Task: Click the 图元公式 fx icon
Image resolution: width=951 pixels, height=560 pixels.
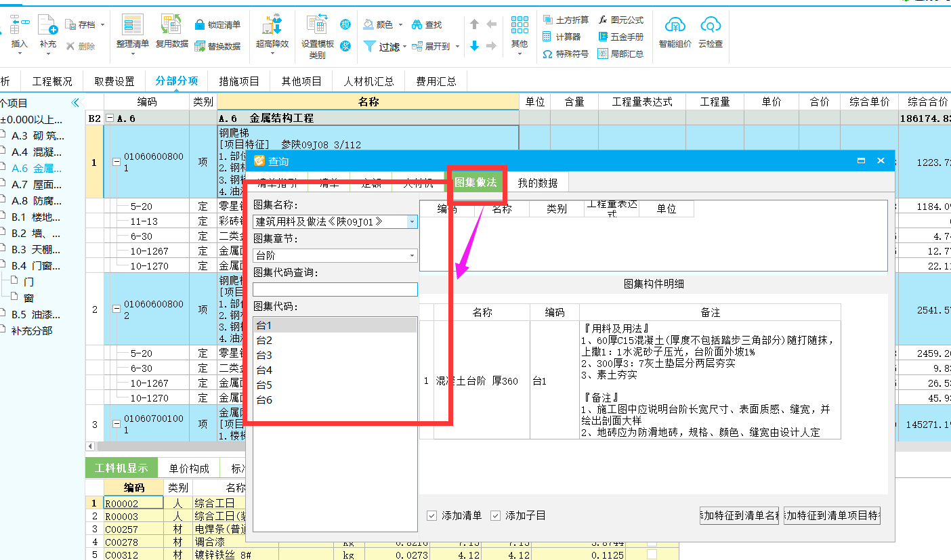Action: [x=603, y=20]
